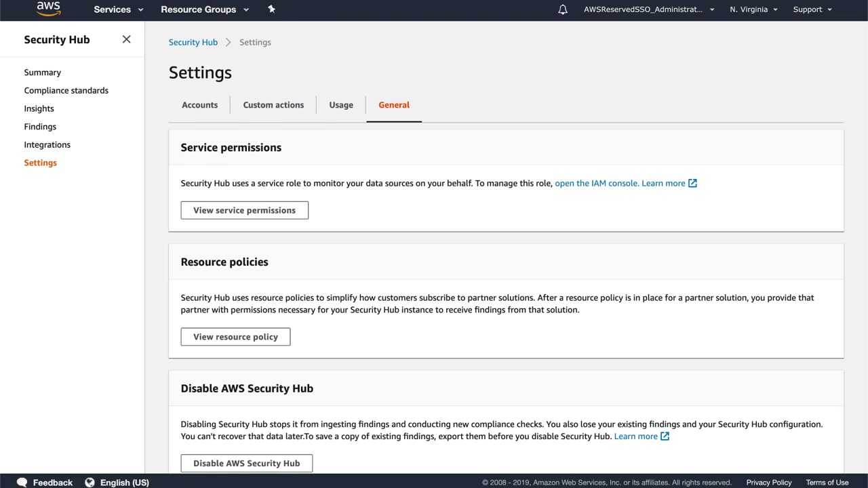Click the Disable AWS Security Hub button

pos(246,464)
